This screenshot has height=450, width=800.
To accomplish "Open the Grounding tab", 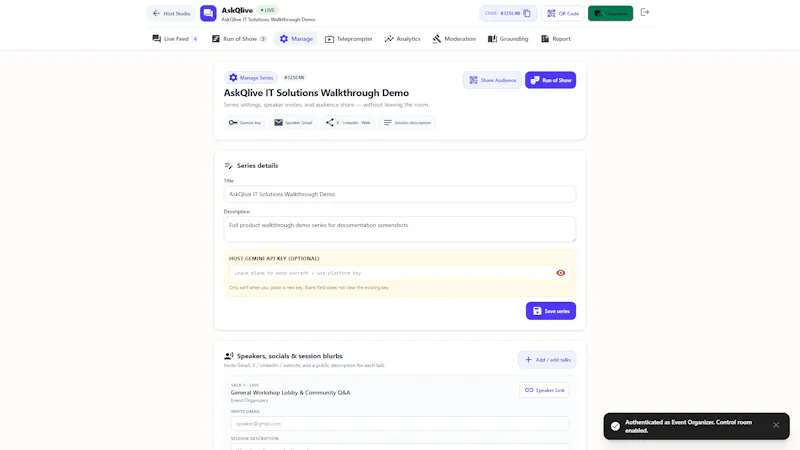I will (508, 39).
